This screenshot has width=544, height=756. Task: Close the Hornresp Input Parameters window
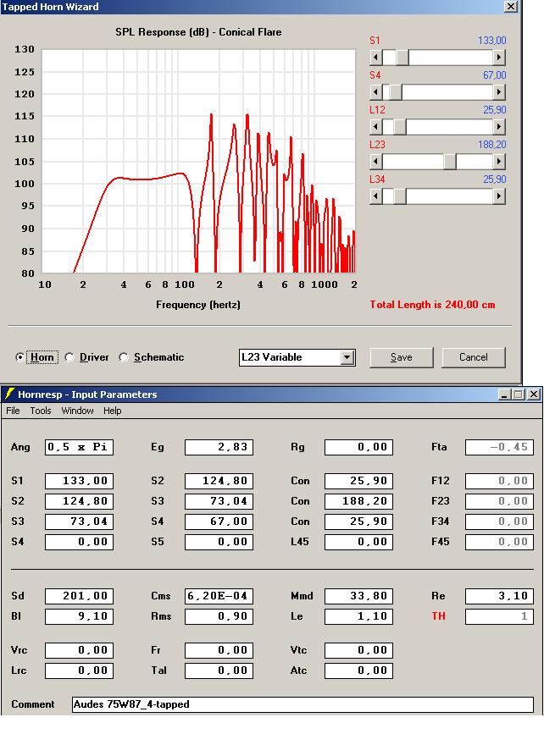[x=533, y=395]
